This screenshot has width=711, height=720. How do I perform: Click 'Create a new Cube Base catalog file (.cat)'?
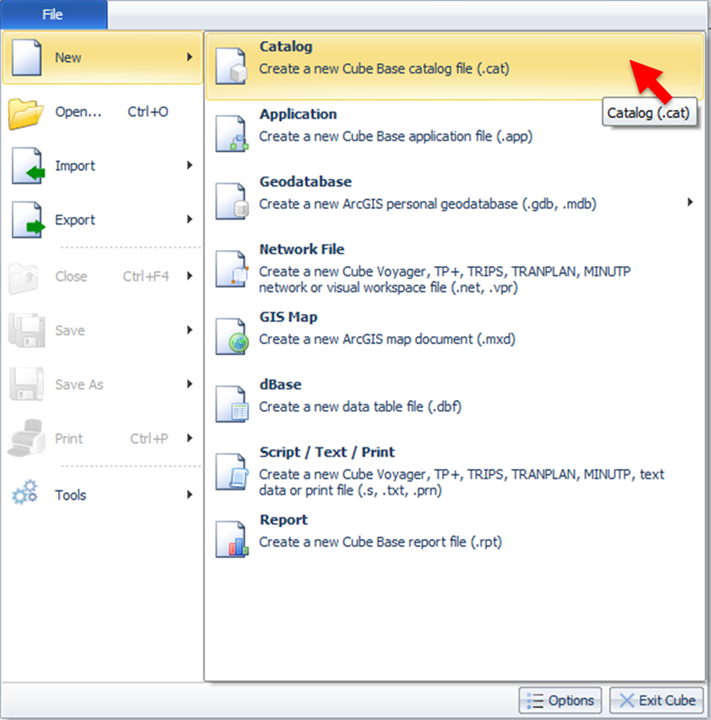(x=384, y=69)
